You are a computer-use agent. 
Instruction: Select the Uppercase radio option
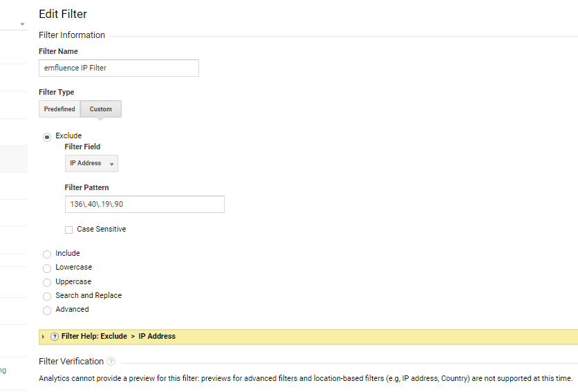pyautogui.click(x=47, y=283)
